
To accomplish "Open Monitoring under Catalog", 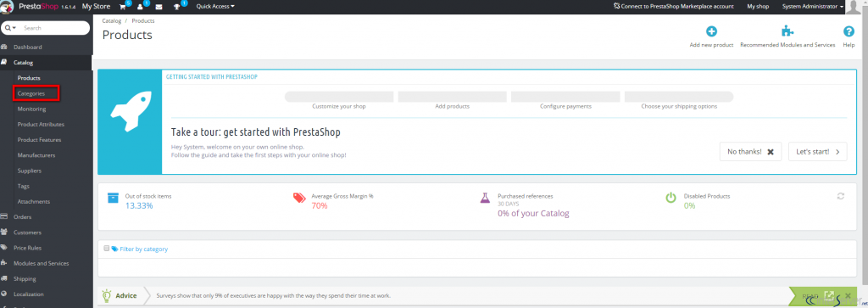I will 31,109.
